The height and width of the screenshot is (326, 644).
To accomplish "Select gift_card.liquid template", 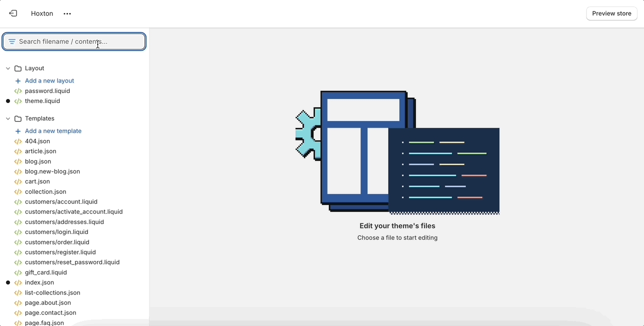I will point(46,272).
